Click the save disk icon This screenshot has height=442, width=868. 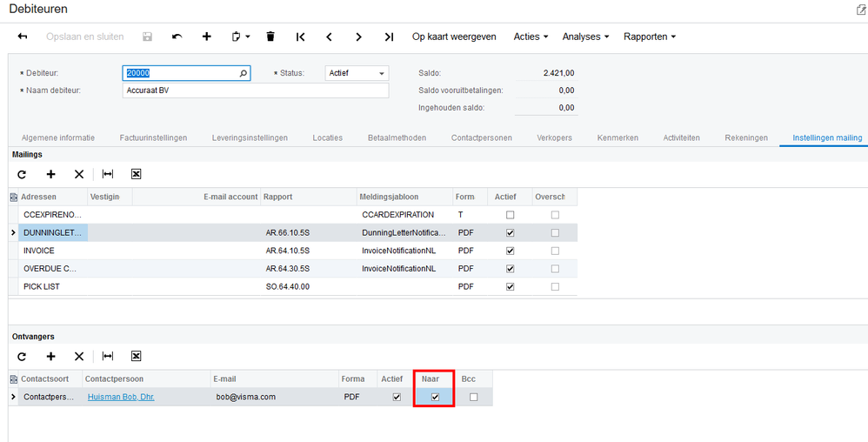(x=147, y=37)
